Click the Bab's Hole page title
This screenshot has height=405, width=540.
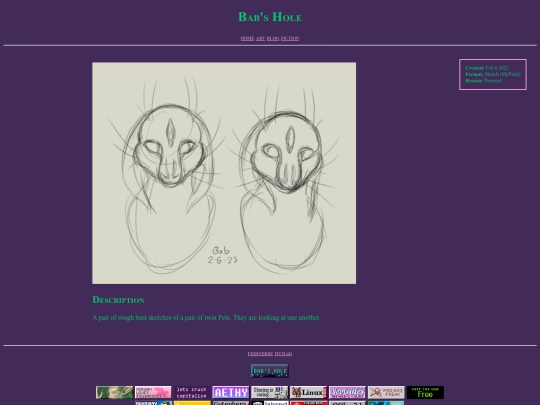(270, 17)
